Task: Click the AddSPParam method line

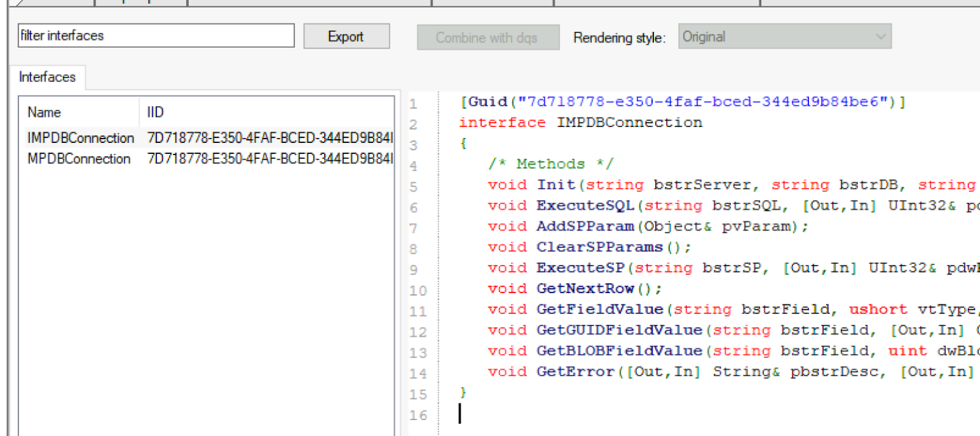Action: 586,227
